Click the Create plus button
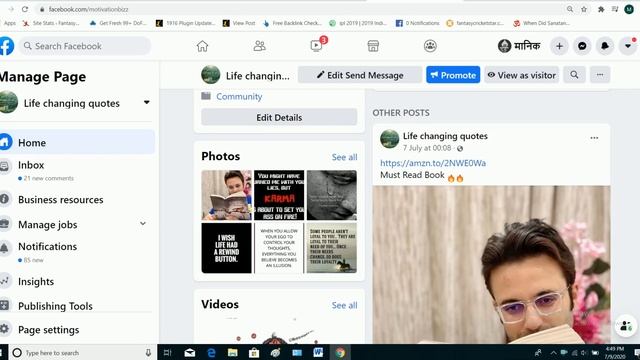 [560, 46]
